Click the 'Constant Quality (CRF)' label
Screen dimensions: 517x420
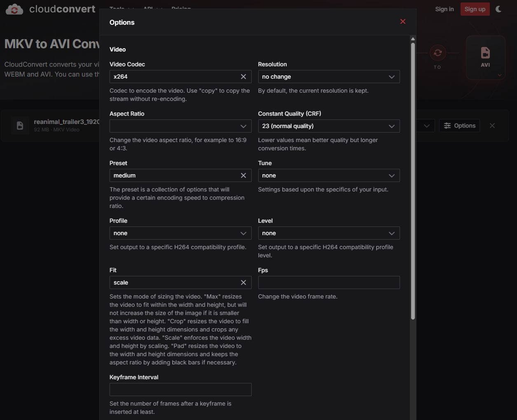(290, 114)
